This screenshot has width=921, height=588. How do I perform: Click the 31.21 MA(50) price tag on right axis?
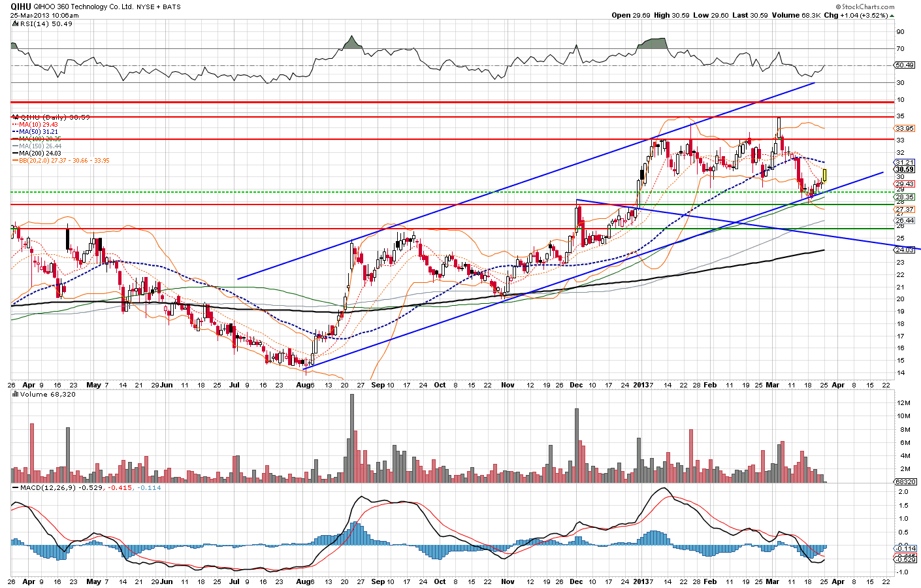click(x=905, y=162)
